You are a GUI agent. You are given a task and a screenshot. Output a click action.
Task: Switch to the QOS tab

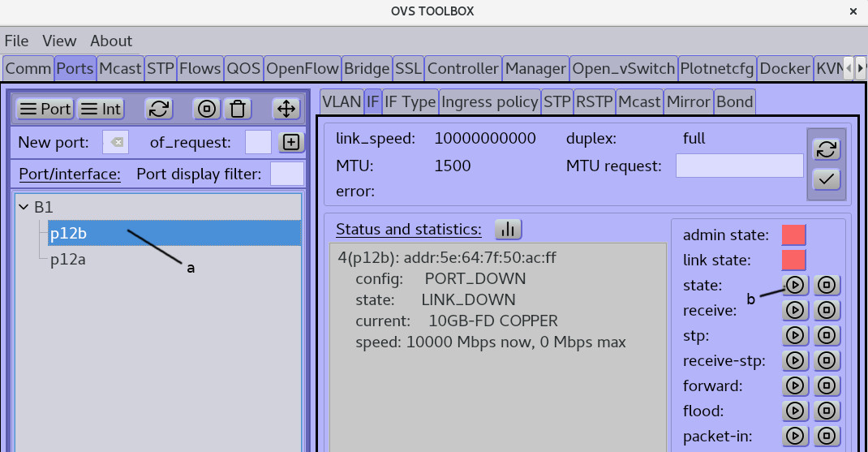tap(243, 69)
